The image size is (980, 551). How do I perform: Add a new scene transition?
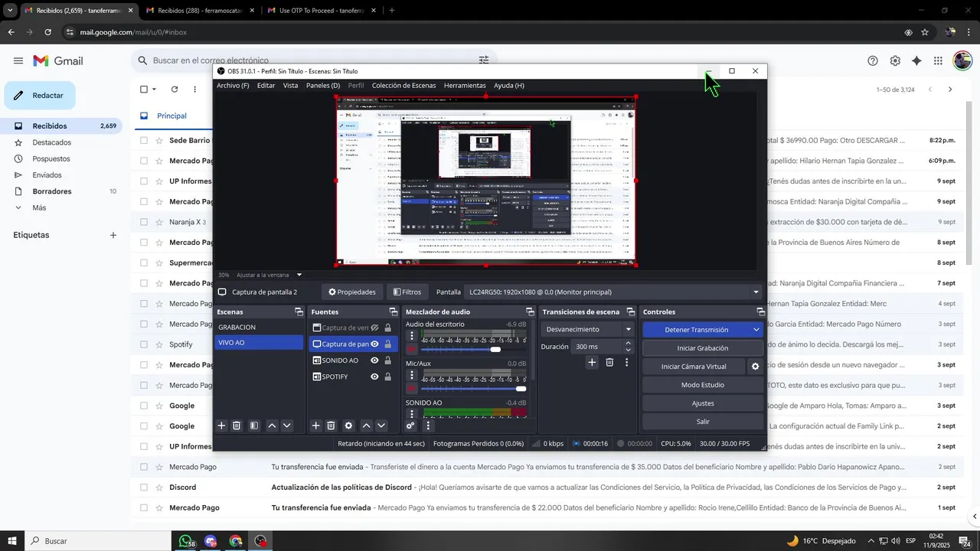[x=592, y=363]
